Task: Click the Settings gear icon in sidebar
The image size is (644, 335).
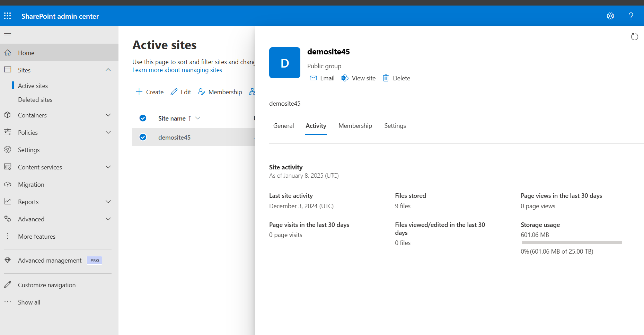Action: pyautogui.click(x=8, y=149)
